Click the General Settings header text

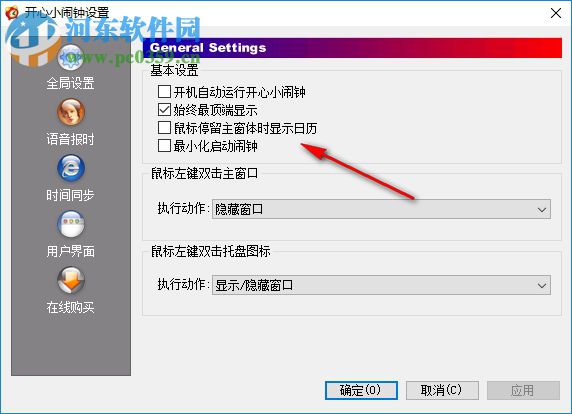[x=208, y=47]
